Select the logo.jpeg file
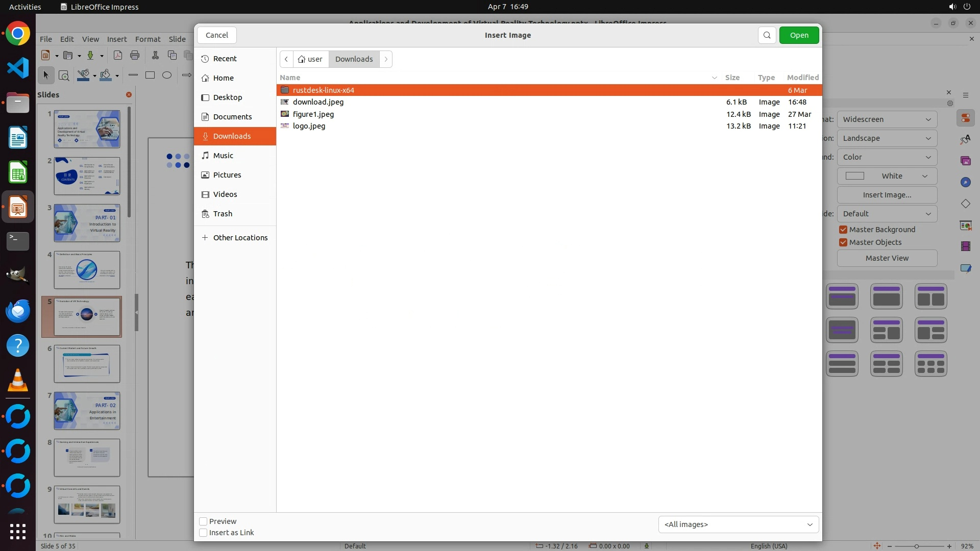The height and width of the screenshot is (551, 980). (309, 126)
